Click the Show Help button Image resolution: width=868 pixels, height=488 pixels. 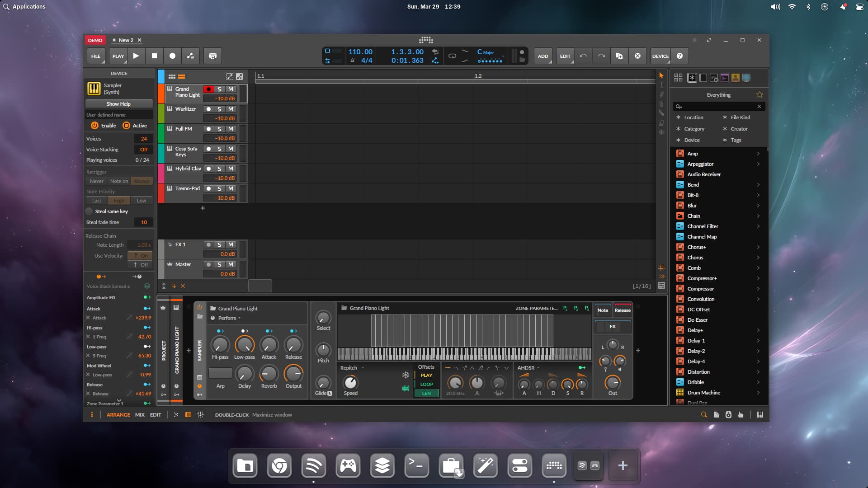tap(118, 104)
